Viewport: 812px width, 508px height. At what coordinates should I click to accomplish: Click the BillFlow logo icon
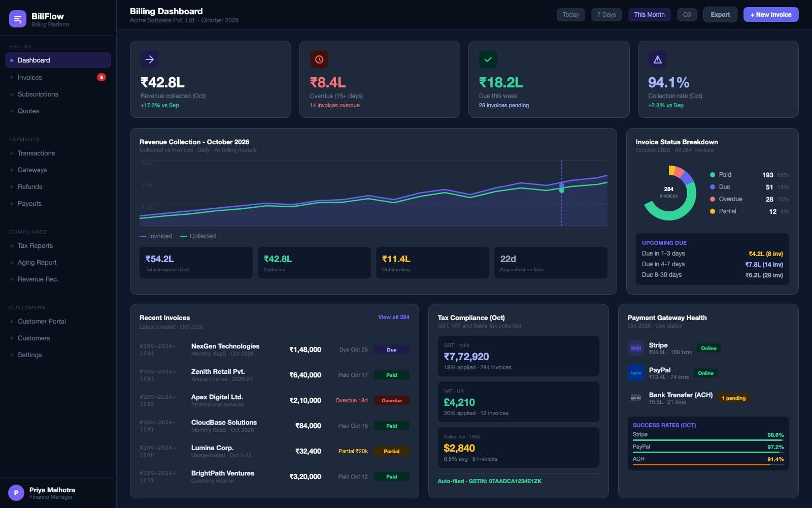(x=18, y=19)
